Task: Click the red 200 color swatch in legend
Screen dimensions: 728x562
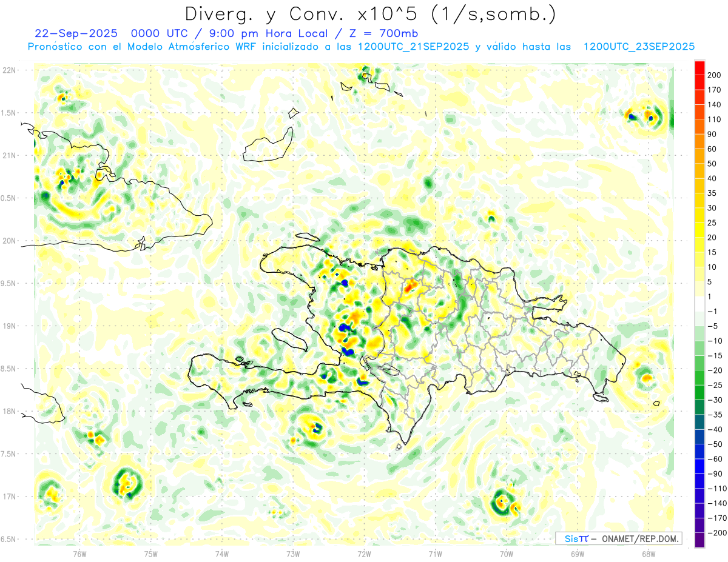Action: [x=699, y=67]
